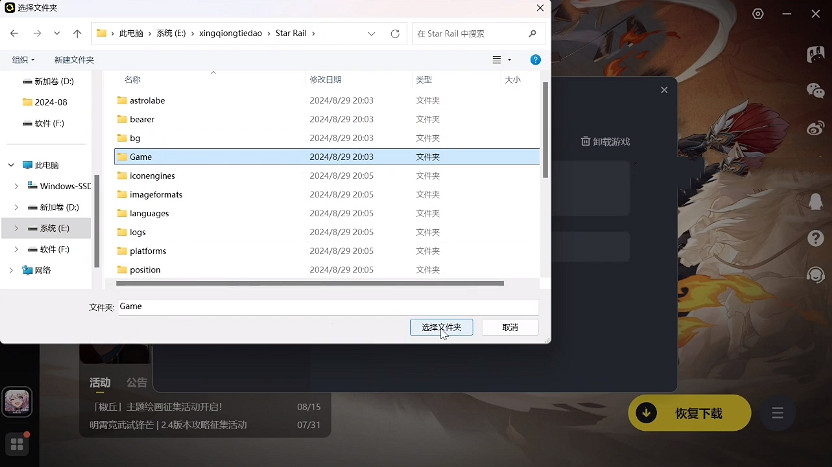Screen dimensions: 832x467
Task: Switch to the 公告 tab
Action: coord(137,382)
